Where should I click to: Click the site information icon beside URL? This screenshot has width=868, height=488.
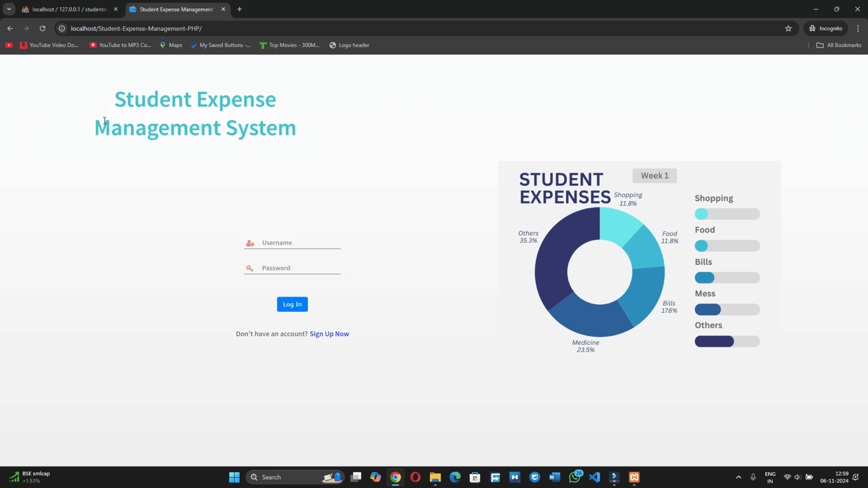coord(62,28)
